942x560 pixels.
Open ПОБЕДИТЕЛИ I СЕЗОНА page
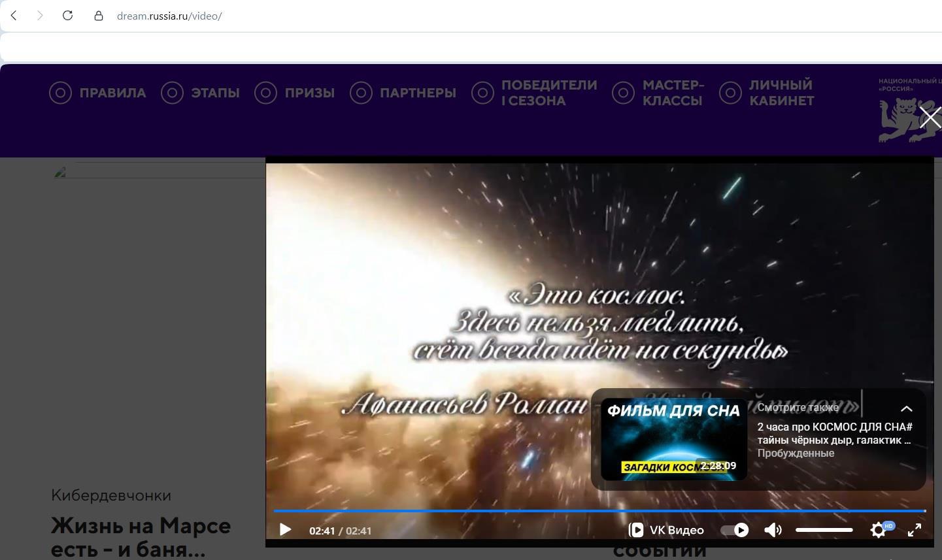(535, 93)
